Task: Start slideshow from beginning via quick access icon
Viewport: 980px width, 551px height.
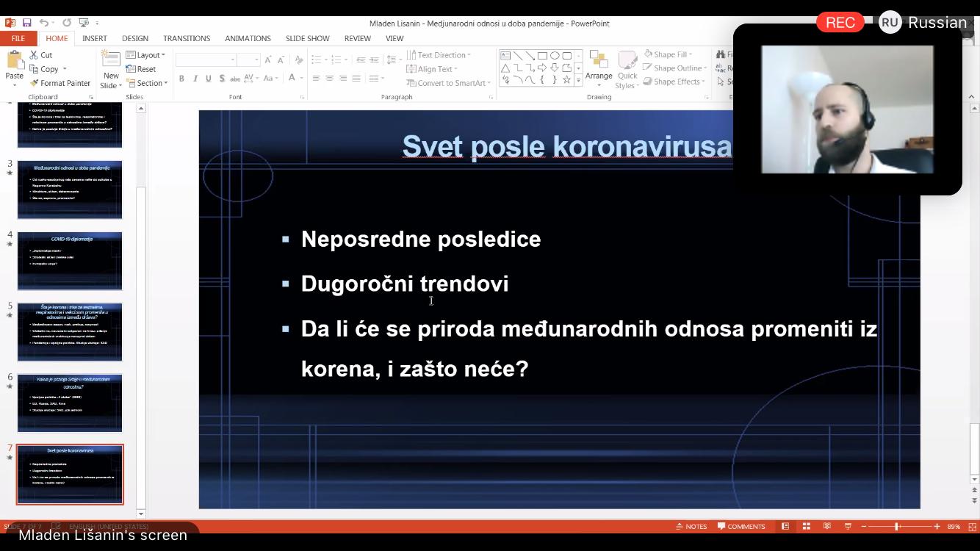Action: (85, 23)
